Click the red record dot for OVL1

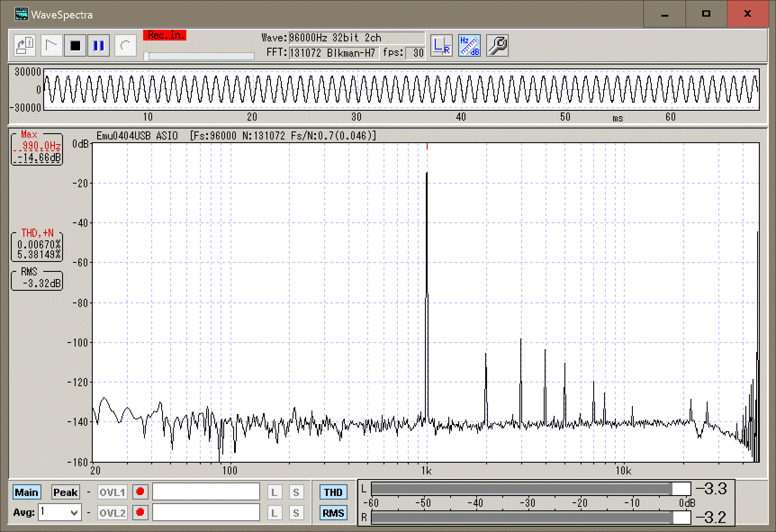coord(140,492)
